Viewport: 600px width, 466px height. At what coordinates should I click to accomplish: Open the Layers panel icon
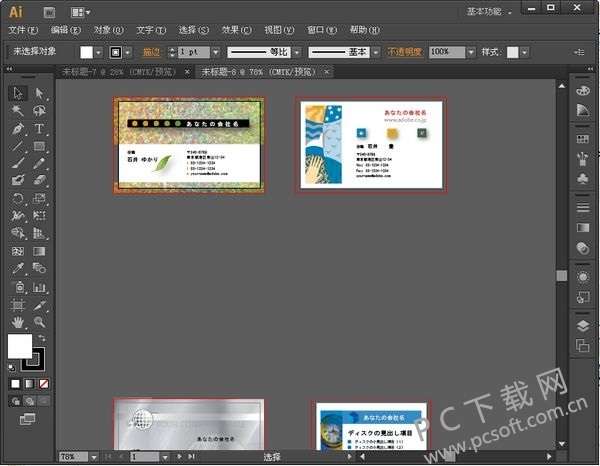coord(583,326)
